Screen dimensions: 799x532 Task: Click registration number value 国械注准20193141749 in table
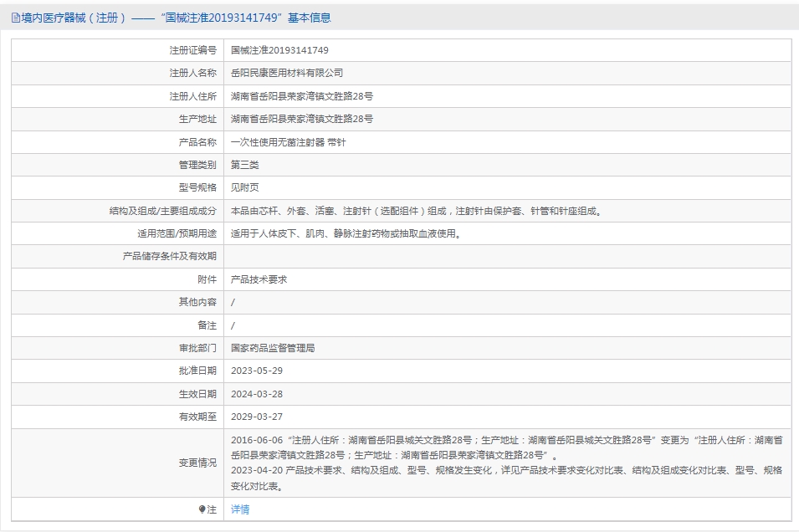[x=279, y=50]
